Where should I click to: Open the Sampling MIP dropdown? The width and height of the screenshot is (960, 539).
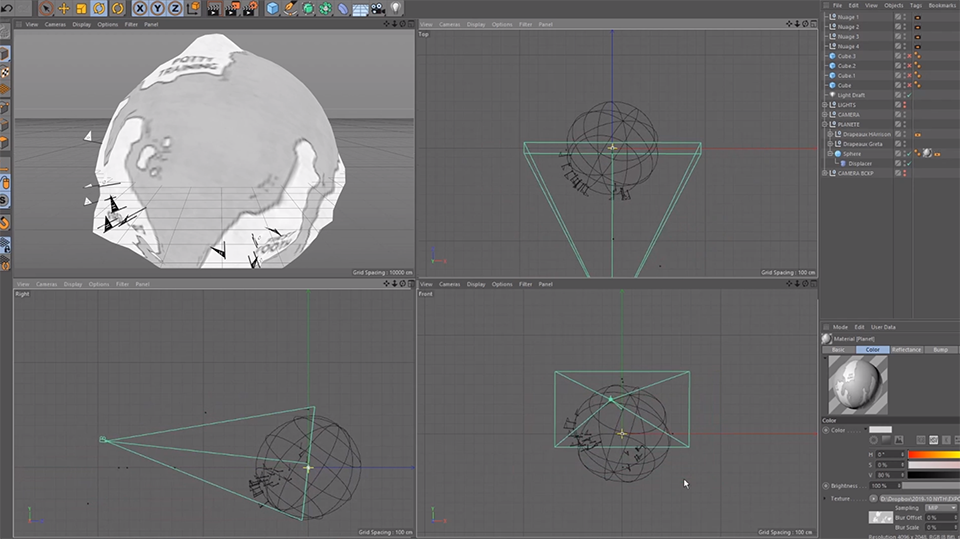[x=941, y=508]
